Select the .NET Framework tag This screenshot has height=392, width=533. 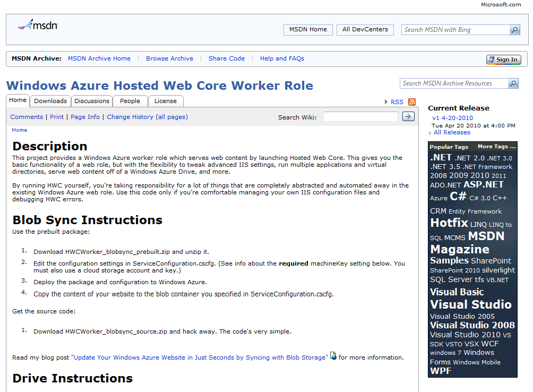tap(487, 167)
